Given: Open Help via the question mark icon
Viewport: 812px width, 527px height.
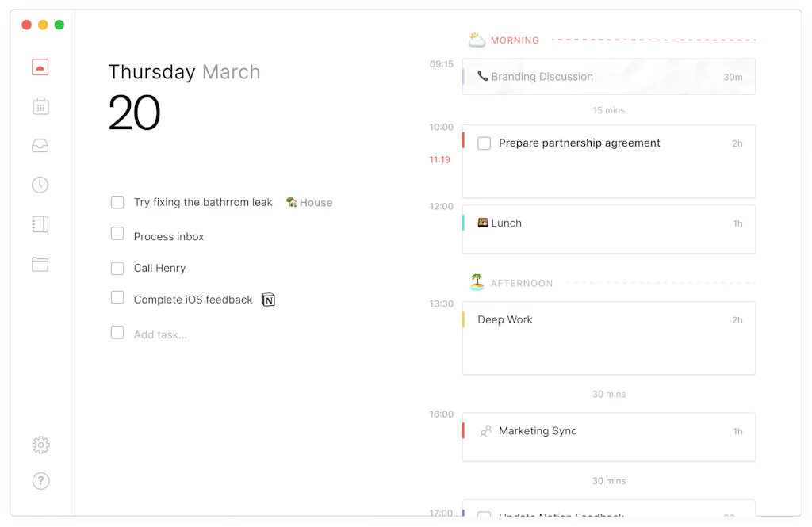Looking at the screenshot, I should coord(40,481).
